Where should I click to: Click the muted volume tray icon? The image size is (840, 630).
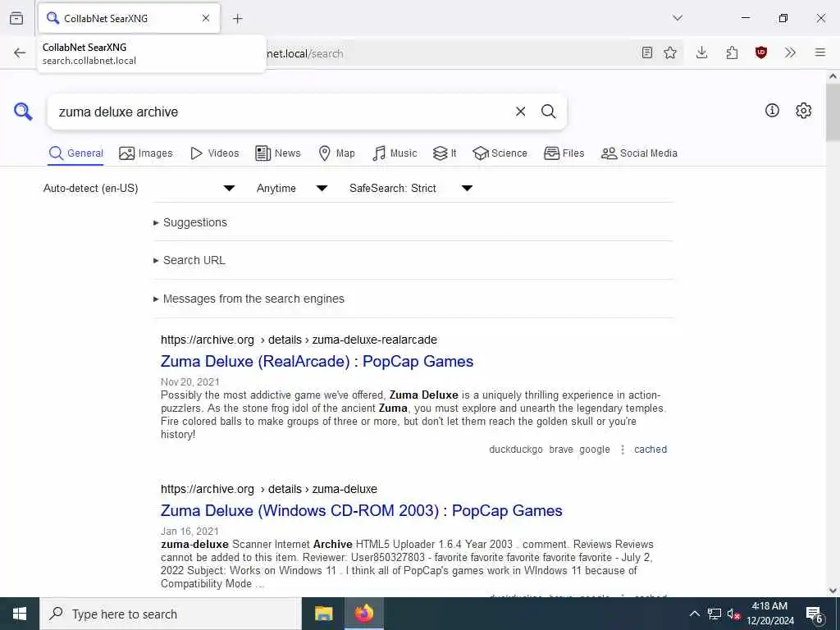pos(733,614)
